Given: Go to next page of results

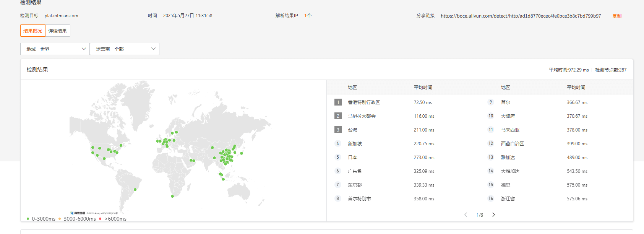Looking at the screenshot, I should [493, 215].
